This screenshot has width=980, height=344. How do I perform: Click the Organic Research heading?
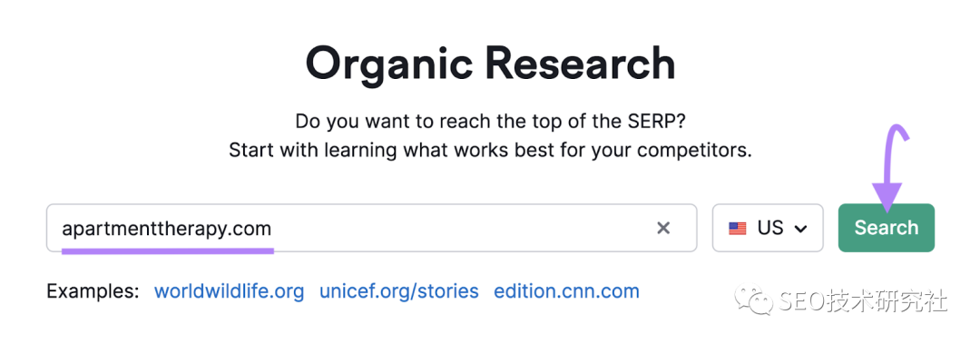pyautogui.click(x=490, y=64)
